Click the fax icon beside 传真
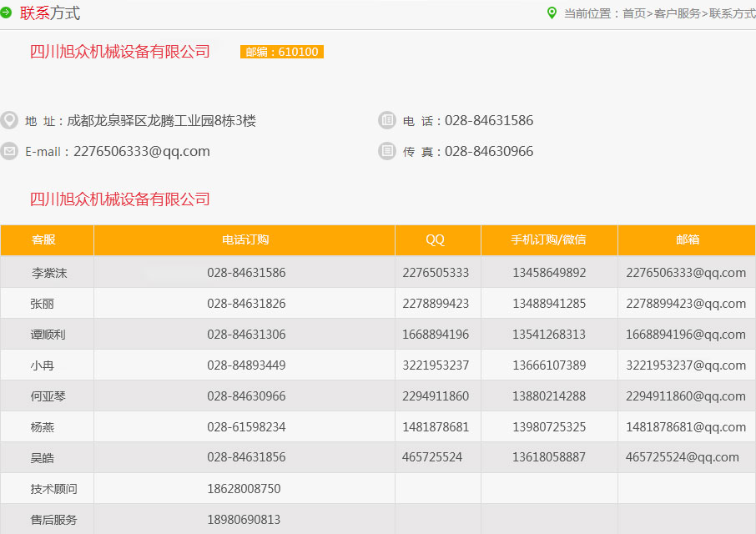This screenshot has width=756, height=534. 386,151
